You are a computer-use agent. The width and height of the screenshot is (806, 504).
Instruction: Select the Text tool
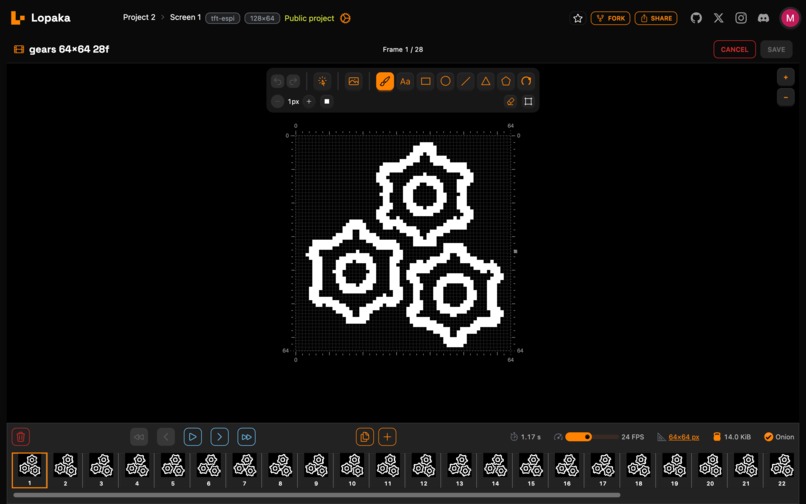tap(405, 81)
